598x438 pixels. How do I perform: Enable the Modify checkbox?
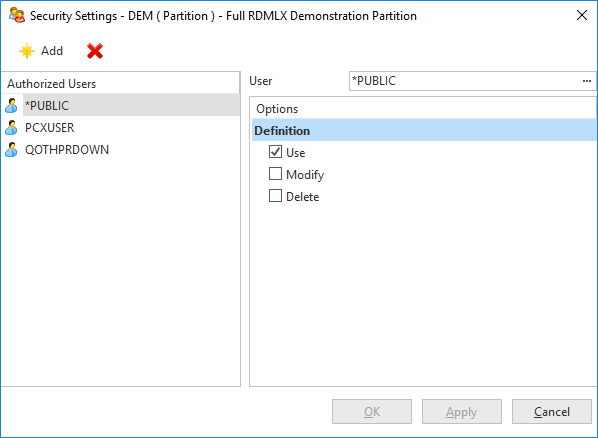[x=275, y=174]
